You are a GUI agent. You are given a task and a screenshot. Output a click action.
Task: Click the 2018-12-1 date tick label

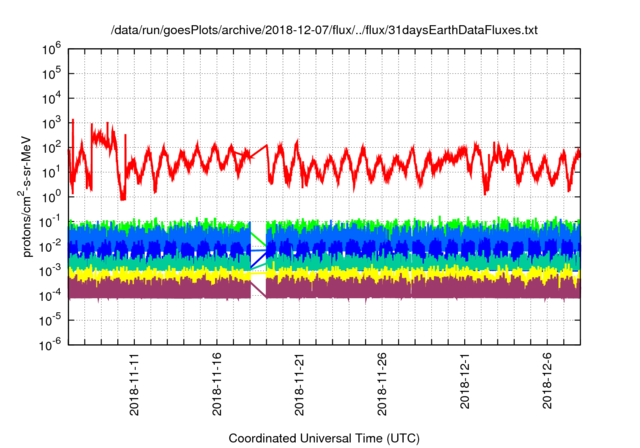pyautogui.click(x=465, y=382)
